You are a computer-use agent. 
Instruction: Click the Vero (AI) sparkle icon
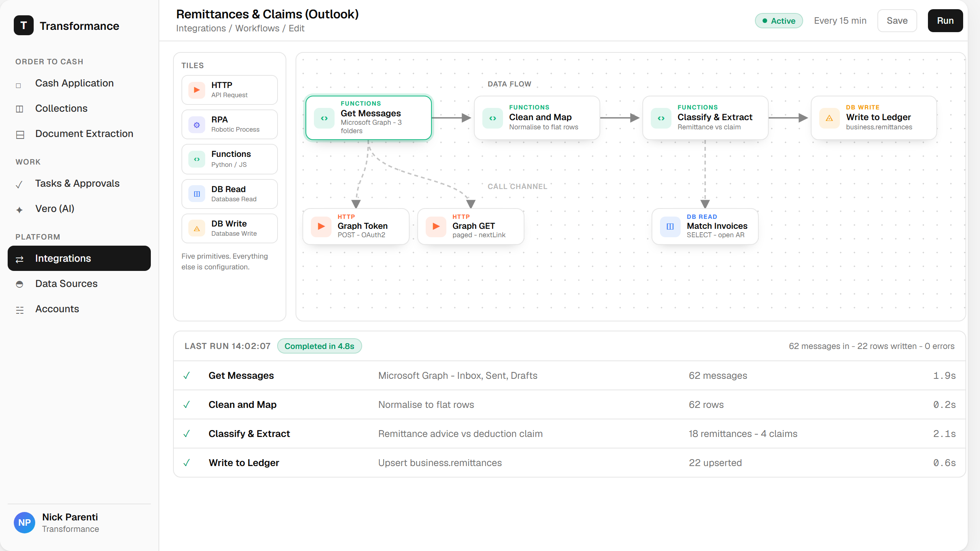point(20,210)
